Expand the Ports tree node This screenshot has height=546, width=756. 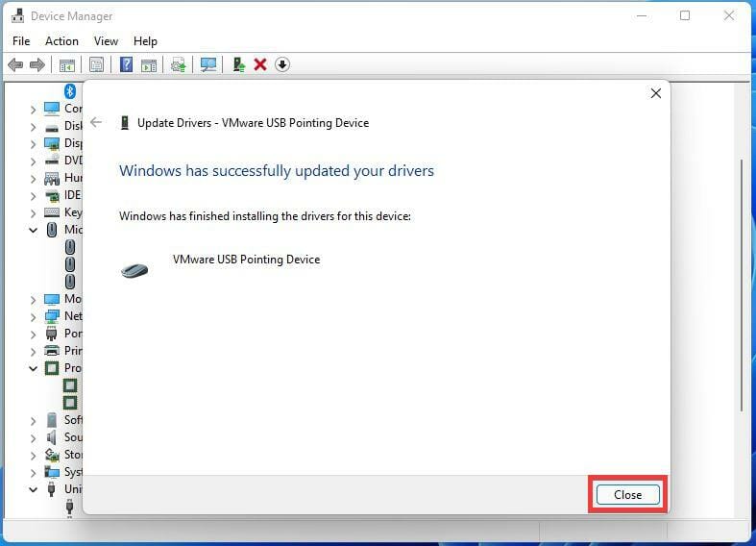[33, 335]
